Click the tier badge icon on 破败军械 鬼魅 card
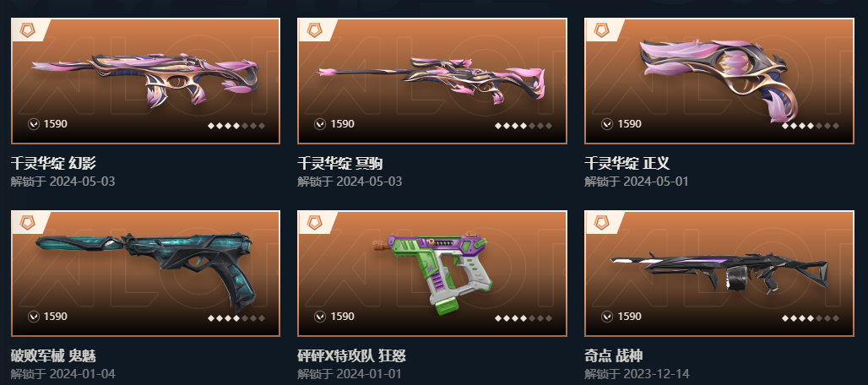 click(x=27, y=223)
